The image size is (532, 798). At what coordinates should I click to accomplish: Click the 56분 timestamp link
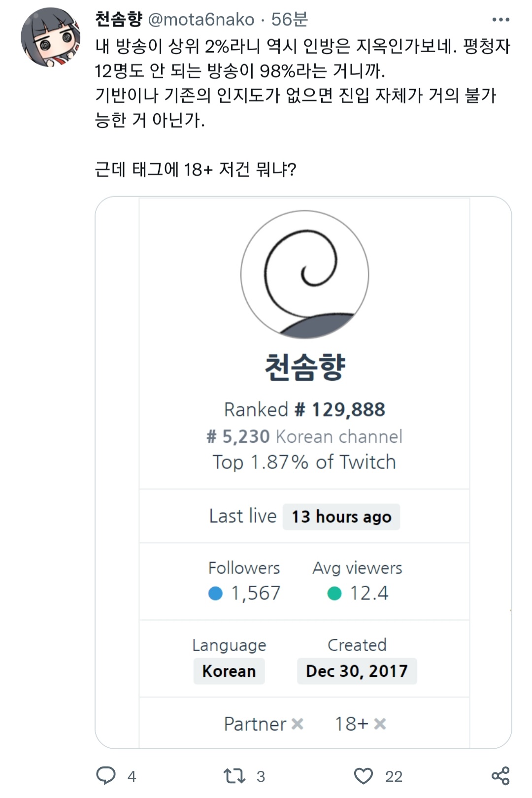(x=290, y=19)
